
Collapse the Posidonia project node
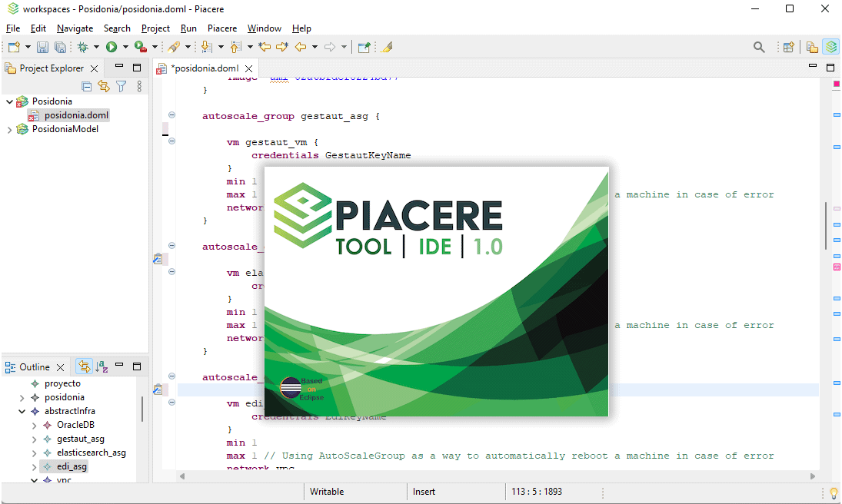[x=10, y=101]
